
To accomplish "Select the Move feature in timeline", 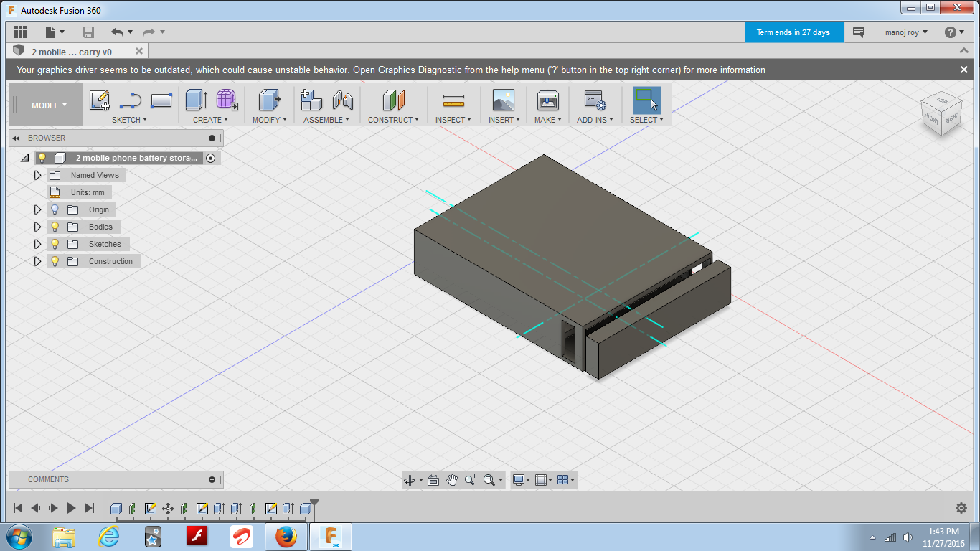I will point(168,509).
